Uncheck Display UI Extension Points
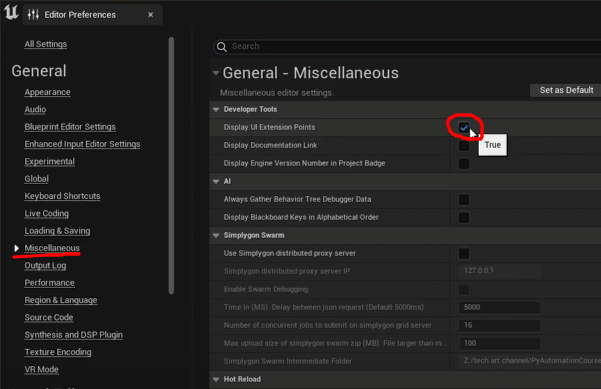The height and width of the screenshot is (389, 601). 464,128
